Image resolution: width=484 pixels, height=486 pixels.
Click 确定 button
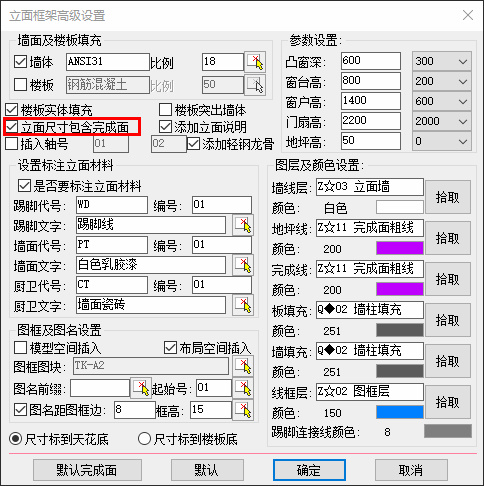click(x=309, y=470)
